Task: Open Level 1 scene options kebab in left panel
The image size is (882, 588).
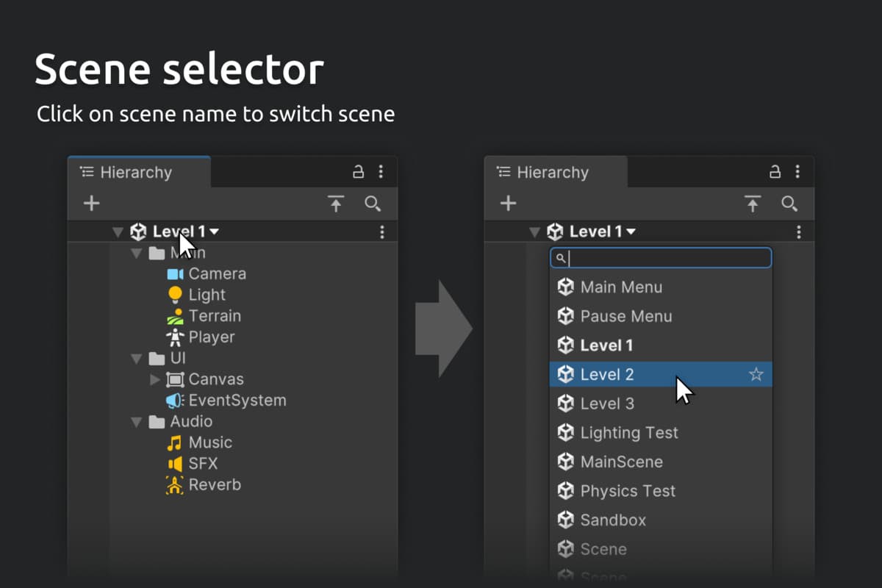Action: [x=381, y=232]
